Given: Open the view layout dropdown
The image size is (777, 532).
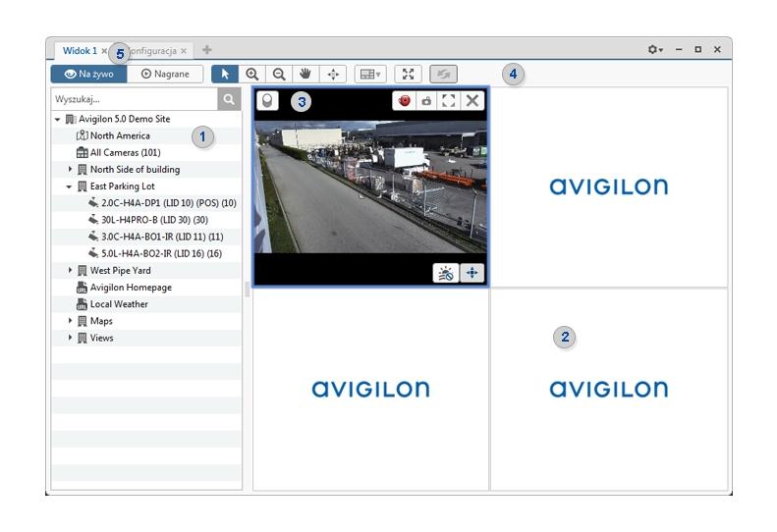Looking at the screenshot, I should tap(370, 74).
